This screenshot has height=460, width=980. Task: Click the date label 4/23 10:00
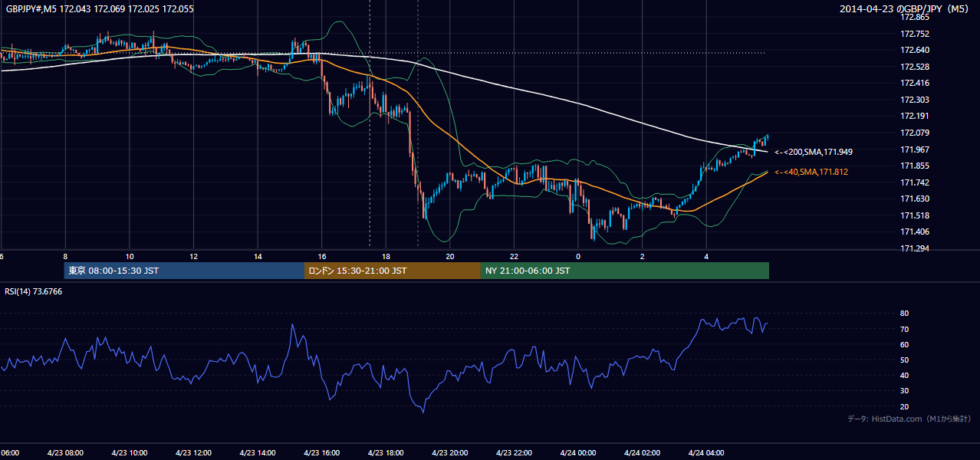tap(129, 453)
